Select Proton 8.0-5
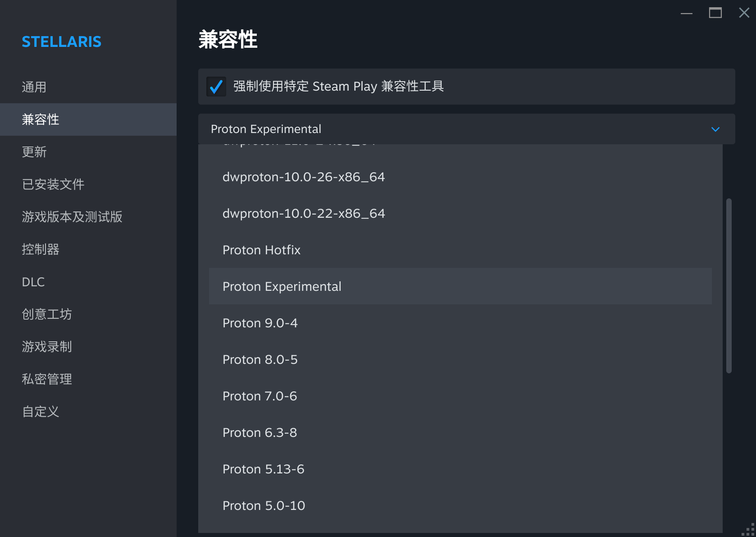This screenshot has height=537, width=756. coord(460,359)
